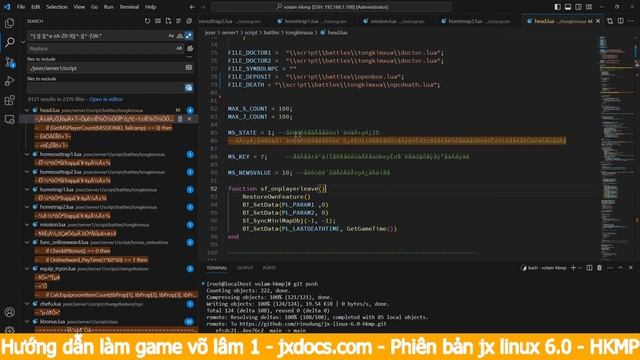Clear the search results
The height and width of the screenshot is (360, 640).
pos(158,21)
